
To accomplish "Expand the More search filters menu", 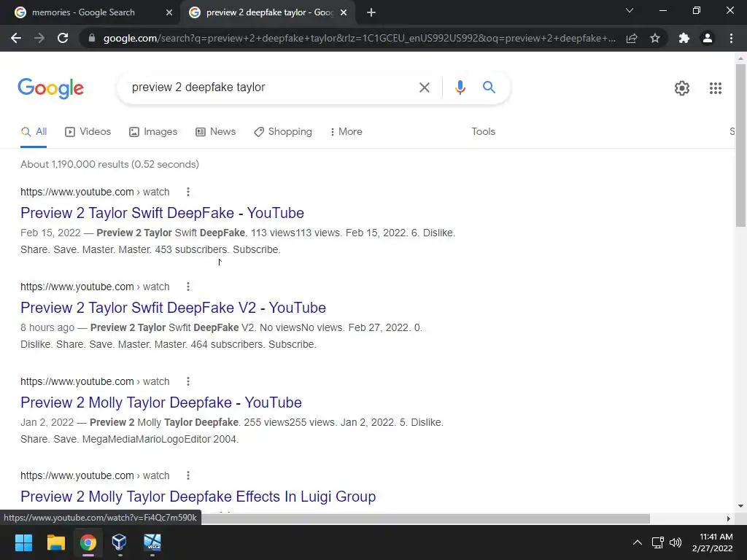I will tap(346, 132).
